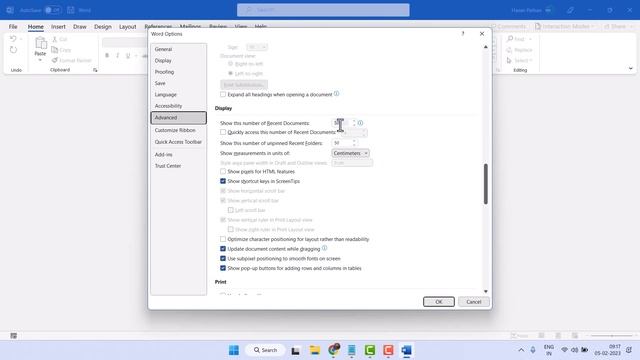Enable Expand all headings when opening a document
640x360 pixels.
(x=223, y=94)
